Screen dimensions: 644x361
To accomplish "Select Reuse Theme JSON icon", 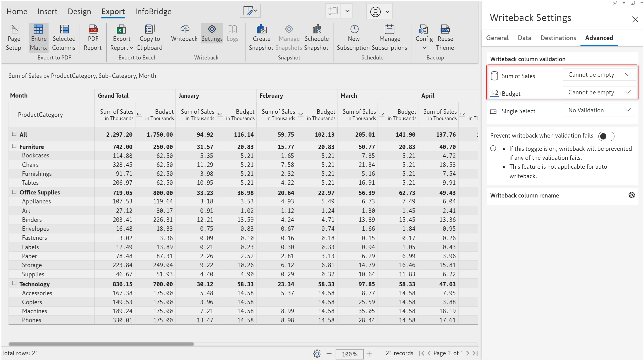I will click(445, 29).
